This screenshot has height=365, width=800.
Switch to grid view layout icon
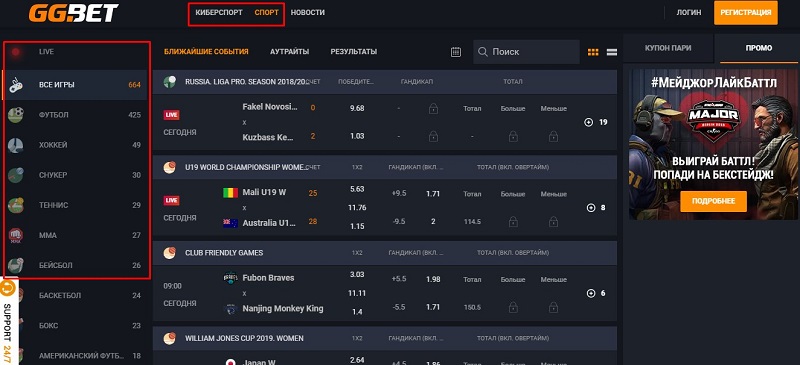pos(593,52)
